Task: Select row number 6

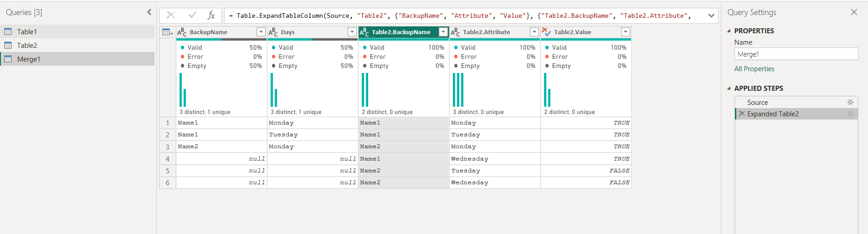Action: pos(168,182)
